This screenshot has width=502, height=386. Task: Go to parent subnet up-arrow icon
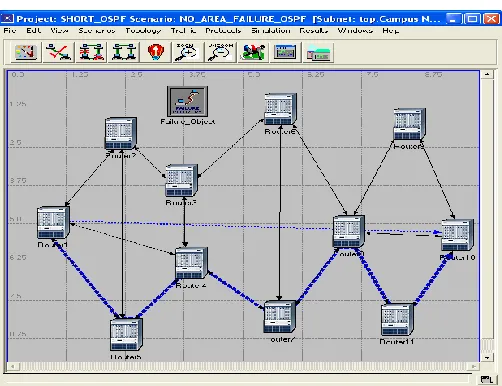(x=156, y=52)
